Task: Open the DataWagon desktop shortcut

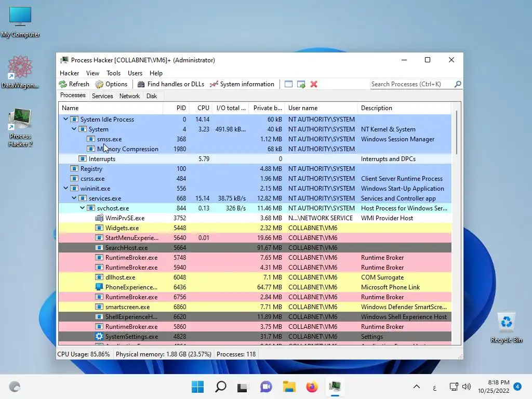Action: 20,72
